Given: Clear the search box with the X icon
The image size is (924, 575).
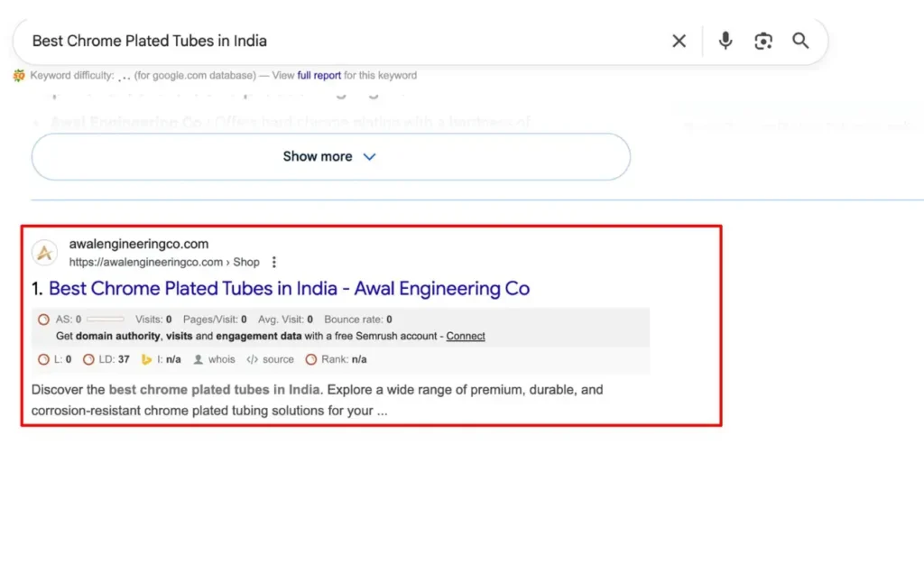Looking at the screenshot, I should point(679,41).
